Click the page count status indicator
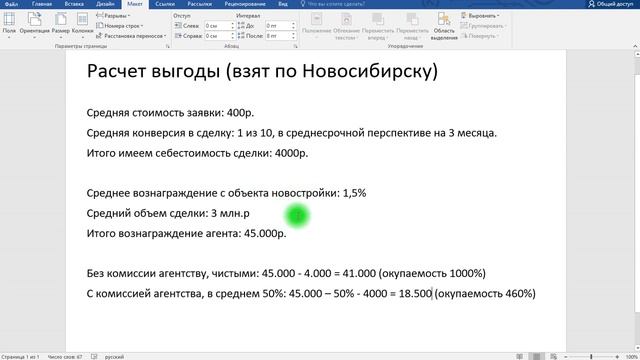Viewport: 640px width, 360px height. (20, 357)
